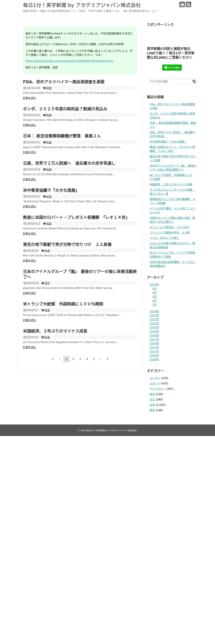Open the site title header link
215x644 pixels.
click(x=82, y=5)
